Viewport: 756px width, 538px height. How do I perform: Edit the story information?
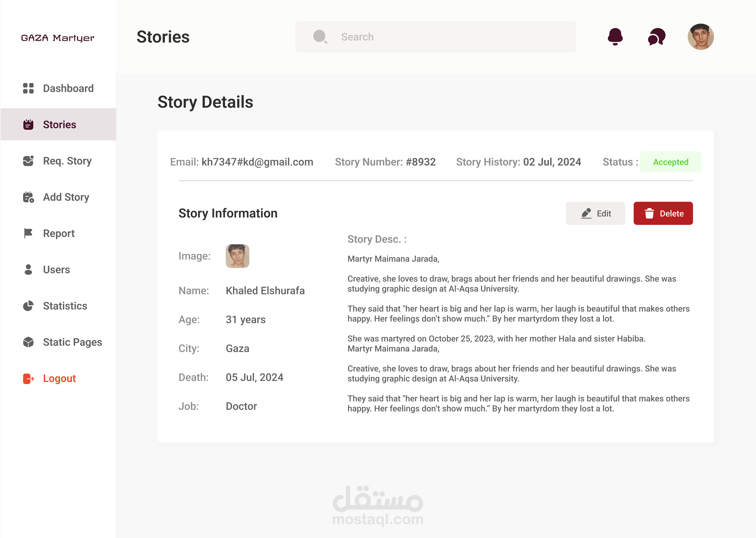point(596,213)
